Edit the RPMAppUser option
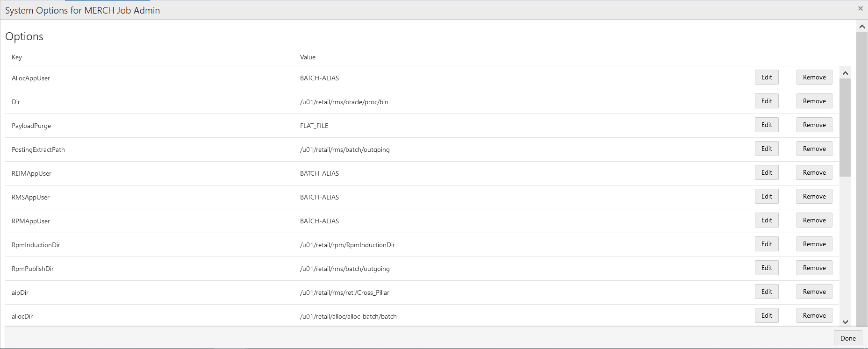 (767, 220)
